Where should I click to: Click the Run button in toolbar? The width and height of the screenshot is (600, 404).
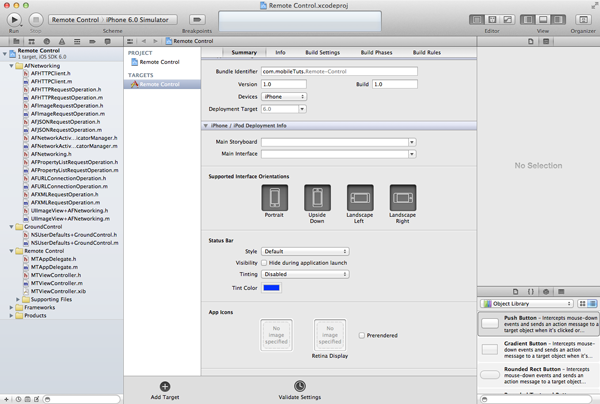pos(14,20)
